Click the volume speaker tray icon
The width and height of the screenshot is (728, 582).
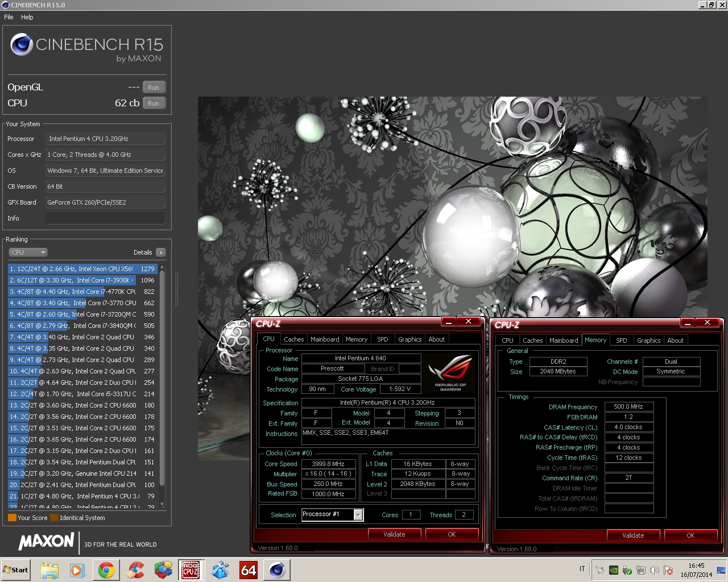(x=655, y=570)
